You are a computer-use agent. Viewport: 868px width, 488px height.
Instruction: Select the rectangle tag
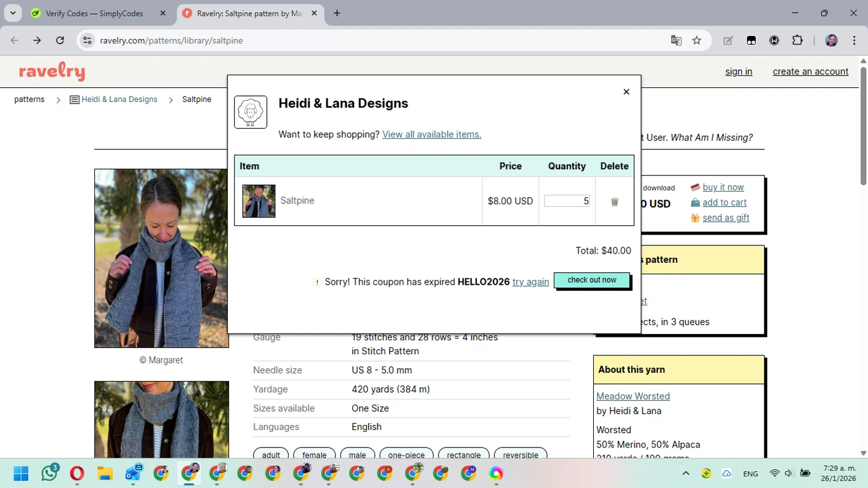[464, 454]
